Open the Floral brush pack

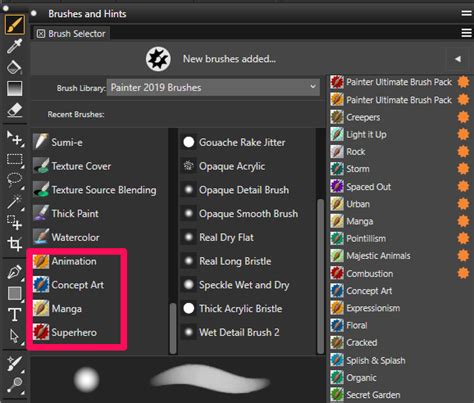point(400,325)
